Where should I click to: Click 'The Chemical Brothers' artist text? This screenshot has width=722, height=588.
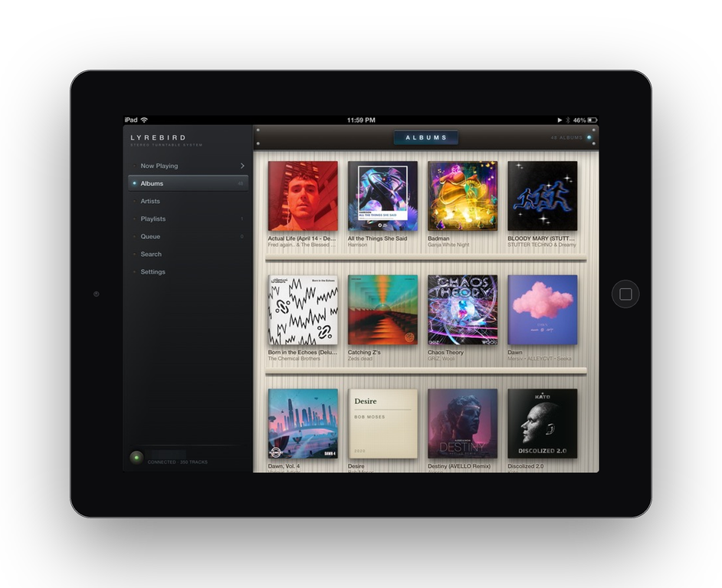coord(294,358)
